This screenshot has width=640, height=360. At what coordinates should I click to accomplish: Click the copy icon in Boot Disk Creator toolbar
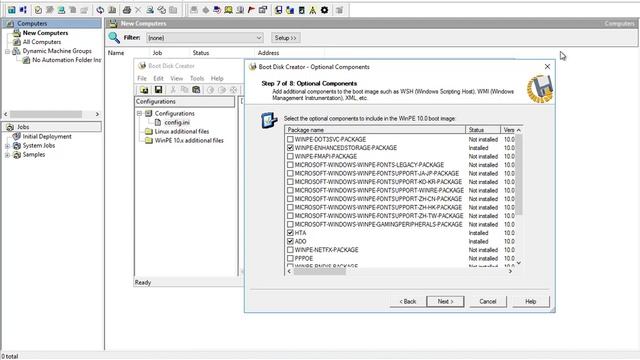click(184, 89)
